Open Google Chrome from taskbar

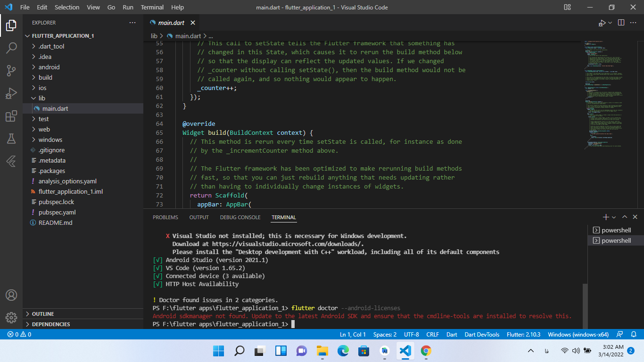click(426, 351)
